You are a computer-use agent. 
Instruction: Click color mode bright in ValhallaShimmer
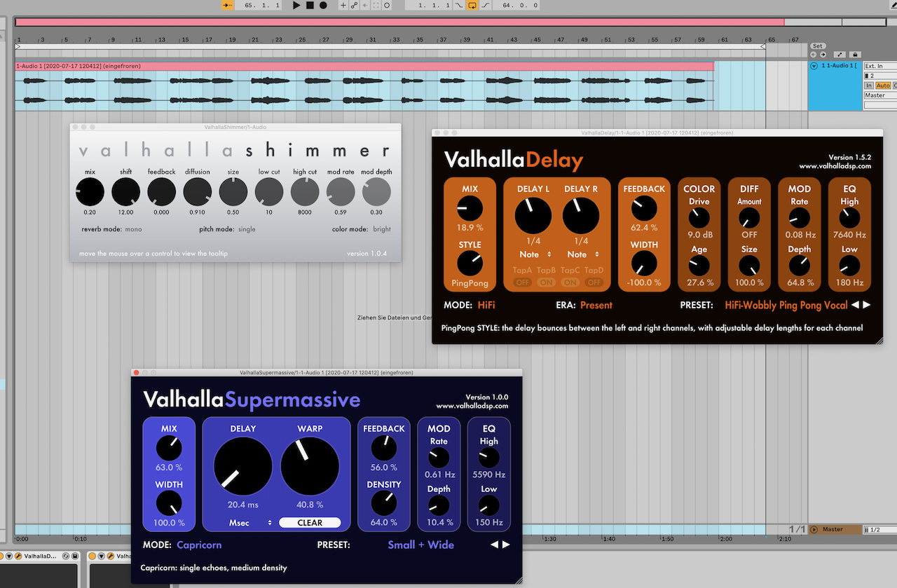click(382, 229)
